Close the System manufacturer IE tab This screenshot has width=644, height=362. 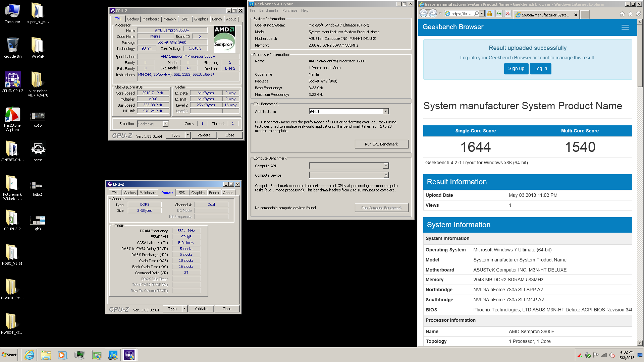click(x=576, y=15)
